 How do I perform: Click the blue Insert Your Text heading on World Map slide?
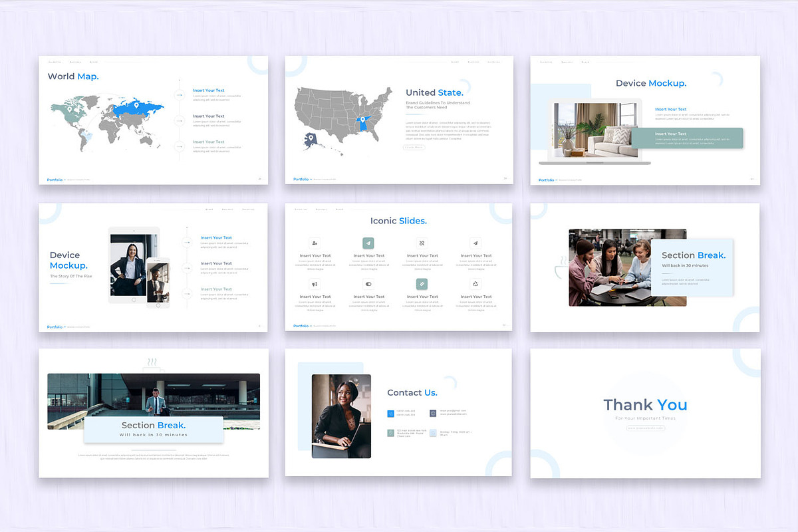tap(209, 90)
